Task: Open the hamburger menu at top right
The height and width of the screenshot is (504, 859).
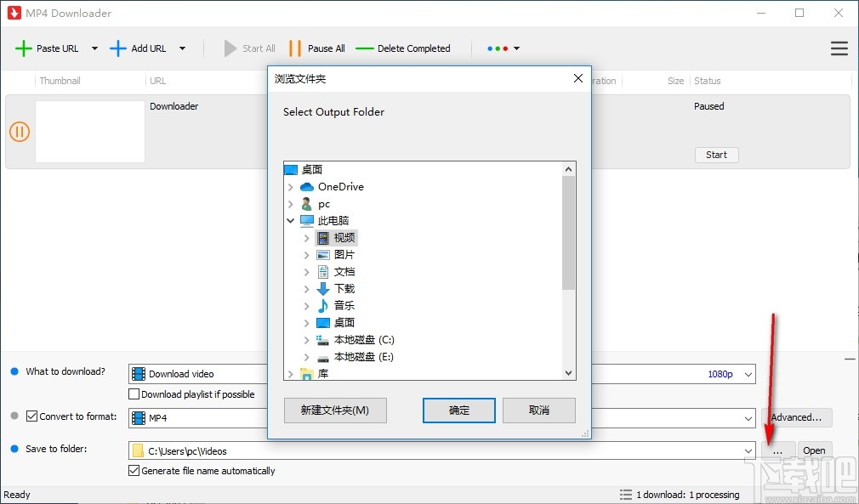Action: tap(839, 48)
